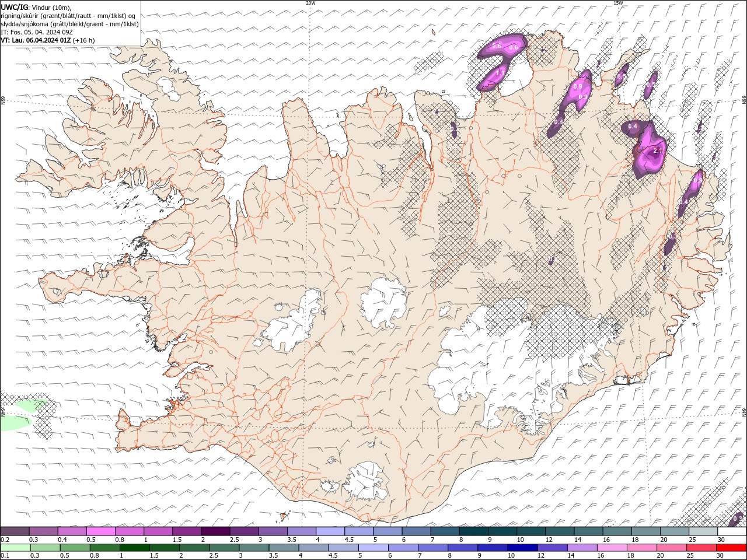Click the "1.1" snowfall value on the map
The image size is (747, 560).
500,74
